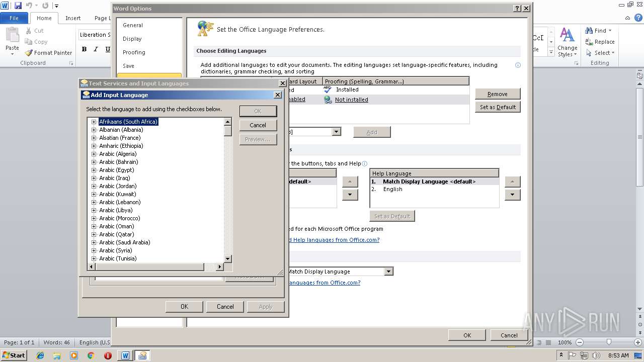Open the Clipboard group dialog launcher

coord(71,63)
